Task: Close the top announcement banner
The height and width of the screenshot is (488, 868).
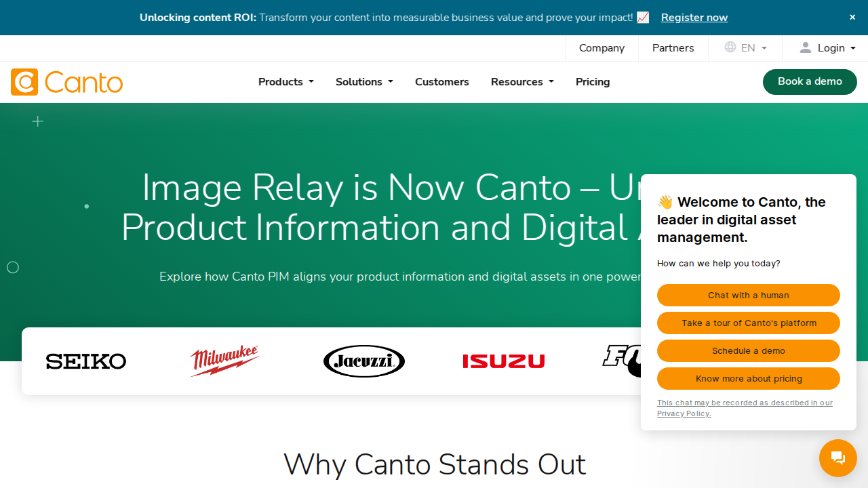Action: point(852,18)
